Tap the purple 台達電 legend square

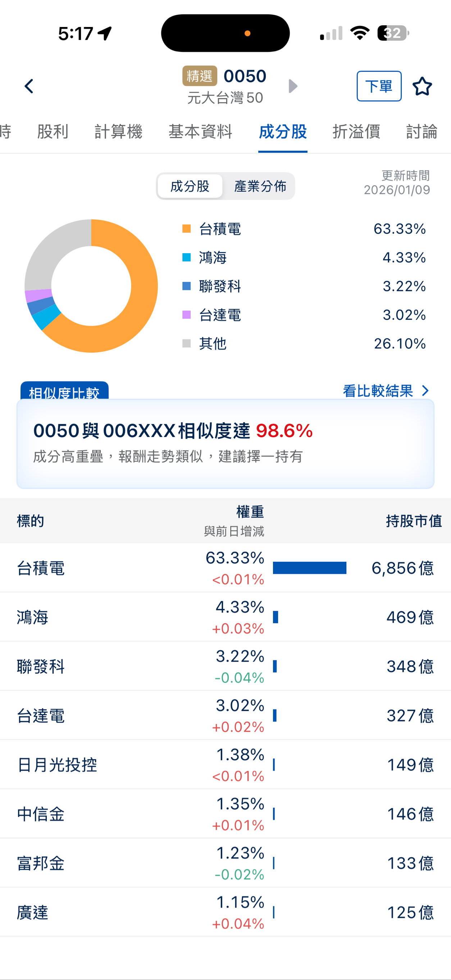click(x=187, y=315)
